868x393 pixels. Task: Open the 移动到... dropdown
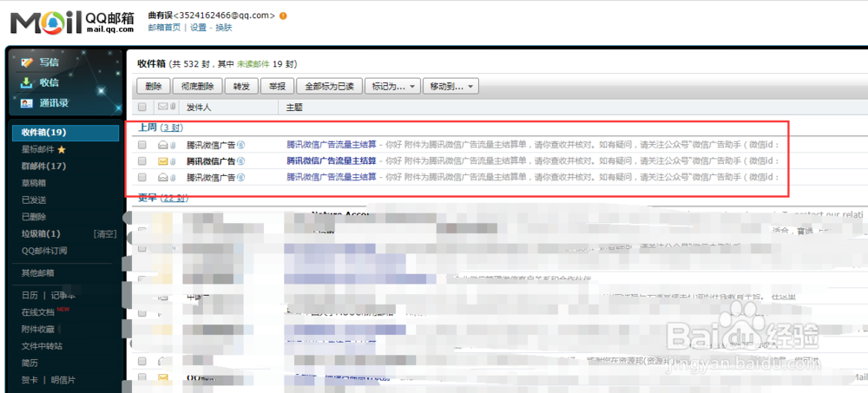pos(450,87)
